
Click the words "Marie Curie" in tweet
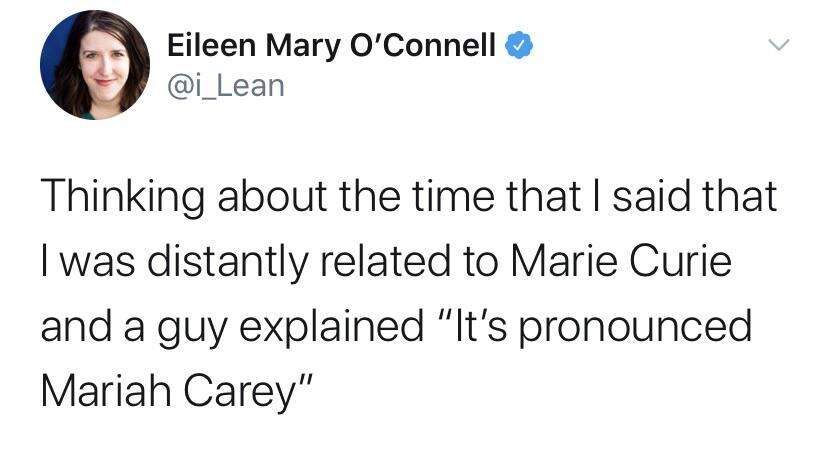(x=621, y=262)
